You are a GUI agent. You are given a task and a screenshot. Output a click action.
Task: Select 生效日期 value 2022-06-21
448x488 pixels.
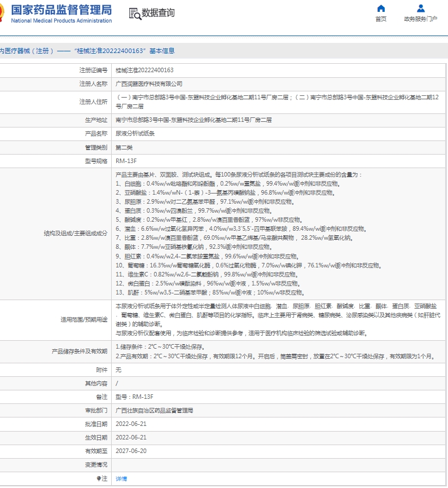pyautogui.click(x=131, y=438)
